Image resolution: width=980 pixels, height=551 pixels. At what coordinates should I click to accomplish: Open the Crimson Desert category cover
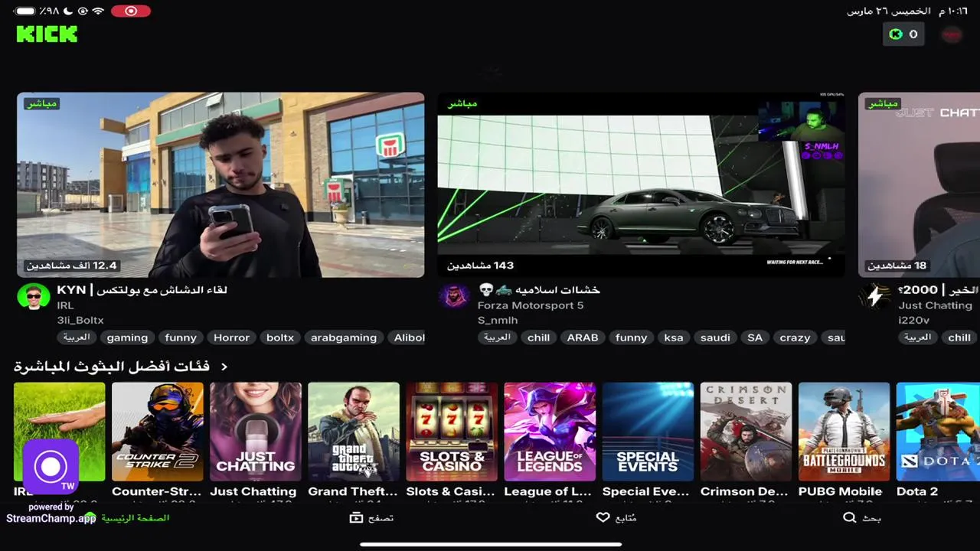746,432
